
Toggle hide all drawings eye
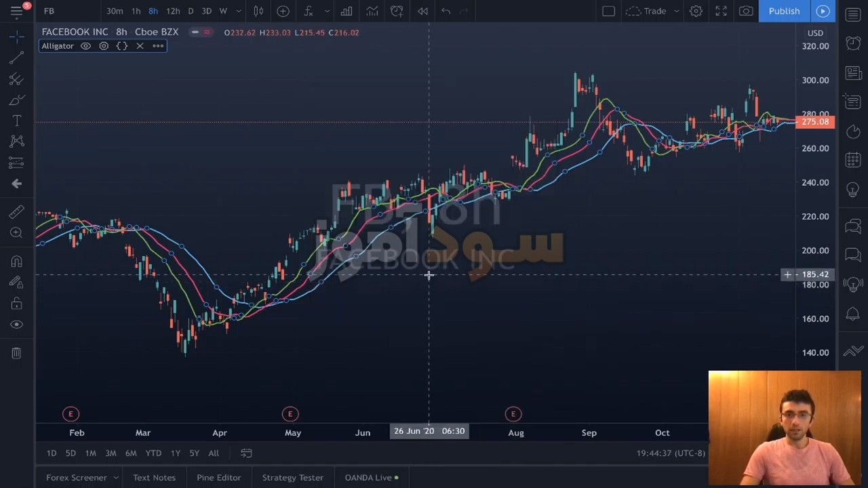17,325
